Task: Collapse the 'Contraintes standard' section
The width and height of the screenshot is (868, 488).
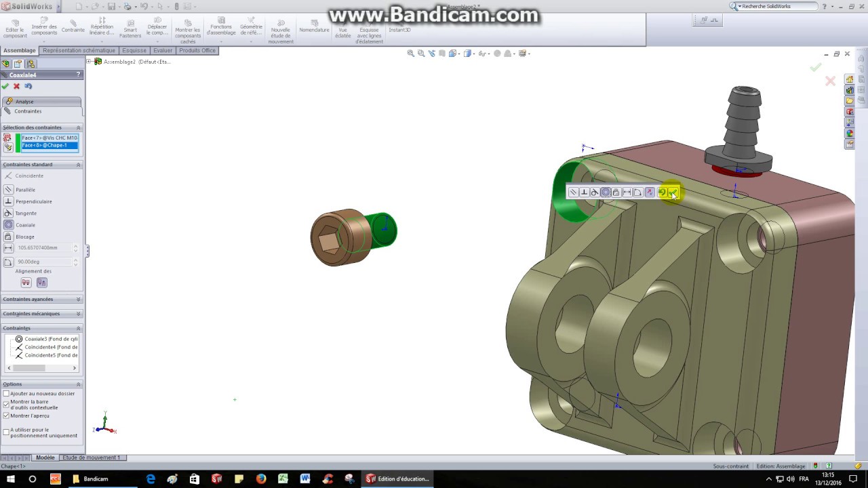Action: pos(78,165)
